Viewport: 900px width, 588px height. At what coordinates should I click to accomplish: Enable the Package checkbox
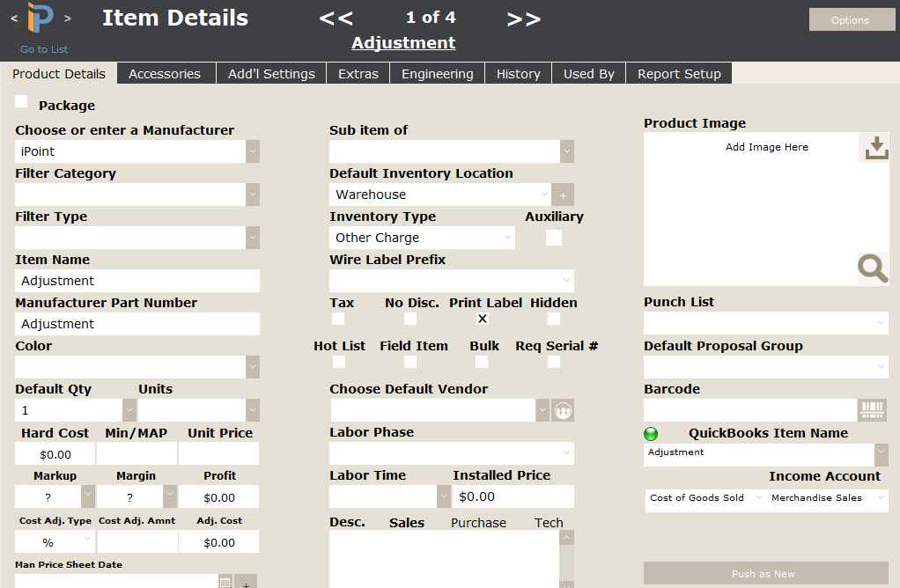click(21, 101)
